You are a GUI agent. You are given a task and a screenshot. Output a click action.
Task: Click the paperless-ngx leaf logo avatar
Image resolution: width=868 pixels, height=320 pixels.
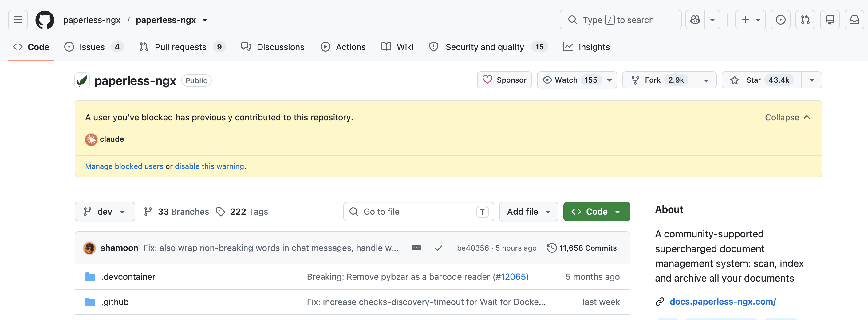pos(82,80)
